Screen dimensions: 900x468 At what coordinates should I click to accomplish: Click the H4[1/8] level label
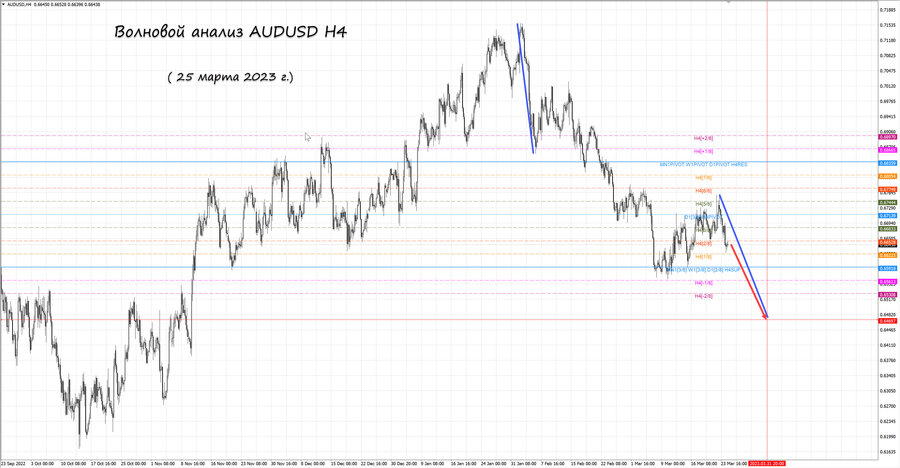click(703, 257)
